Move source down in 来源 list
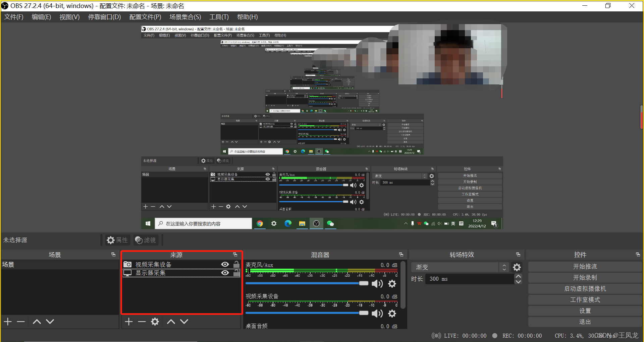 click(184, 322)
